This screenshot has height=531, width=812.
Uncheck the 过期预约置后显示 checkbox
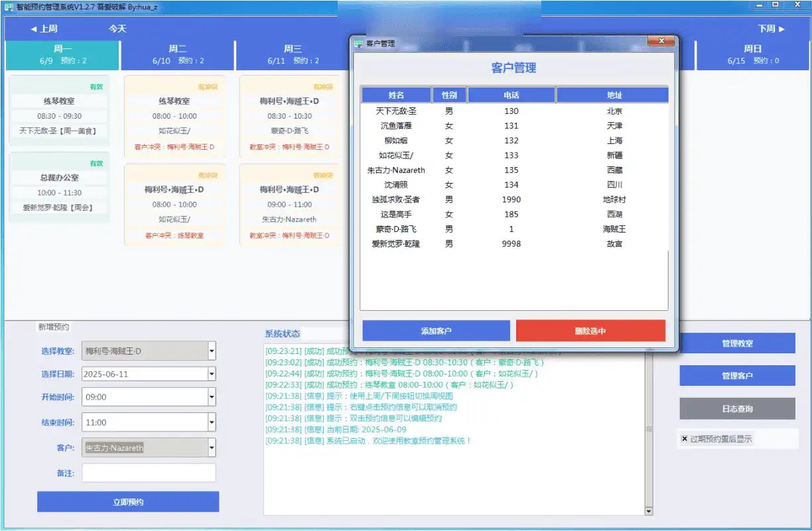click(x=685, y=440)
